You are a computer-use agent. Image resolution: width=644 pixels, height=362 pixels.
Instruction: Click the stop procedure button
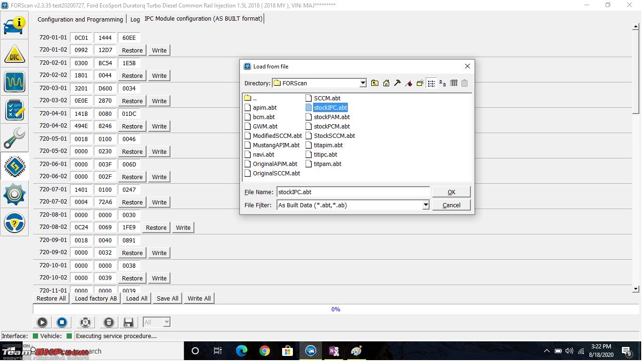point(61,322)
